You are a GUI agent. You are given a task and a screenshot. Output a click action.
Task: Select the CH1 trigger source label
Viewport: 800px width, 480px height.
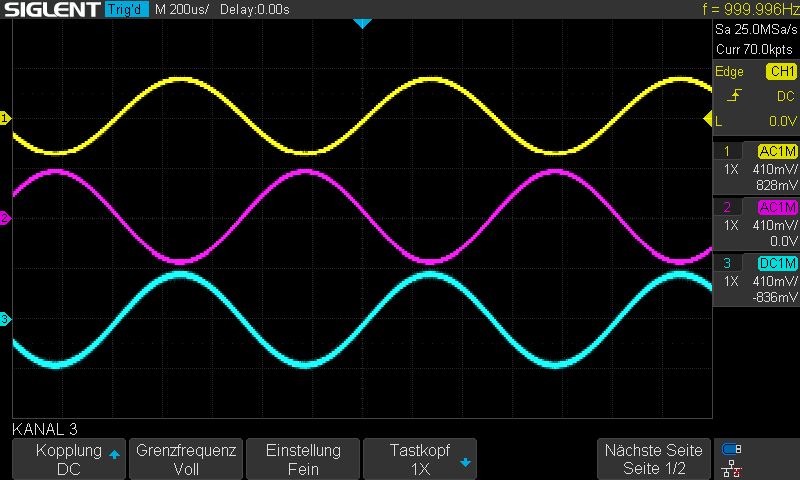781,72
